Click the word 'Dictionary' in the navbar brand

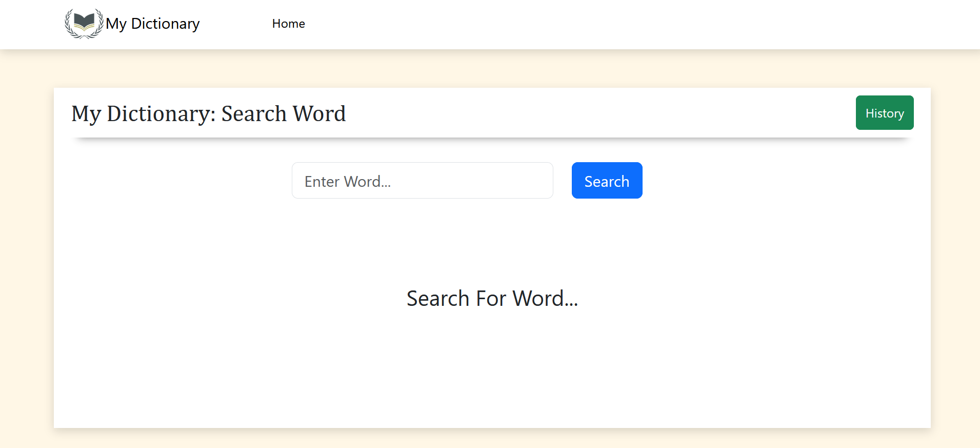(x=165, y=24)
